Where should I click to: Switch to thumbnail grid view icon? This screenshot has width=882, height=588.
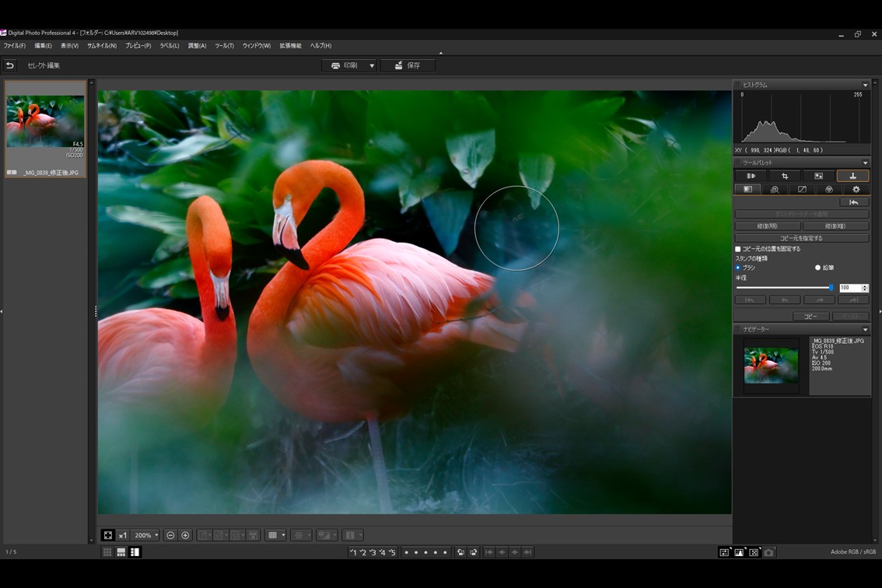tap(107, 552)
